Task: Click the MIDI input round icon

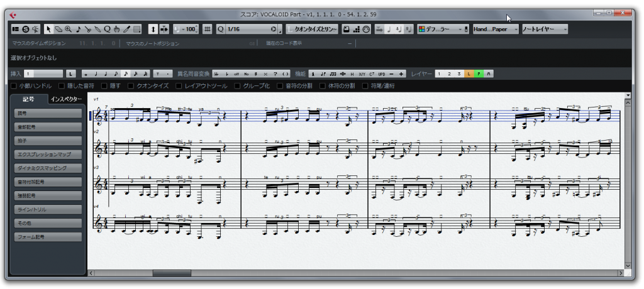Action: point(367,29)
